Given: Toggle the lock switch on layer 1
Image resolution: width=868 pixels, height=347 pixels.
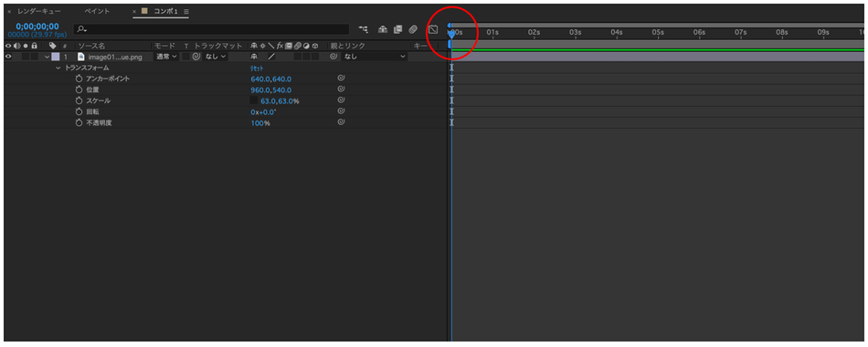Looking at the screenshot, I should 35,57.
